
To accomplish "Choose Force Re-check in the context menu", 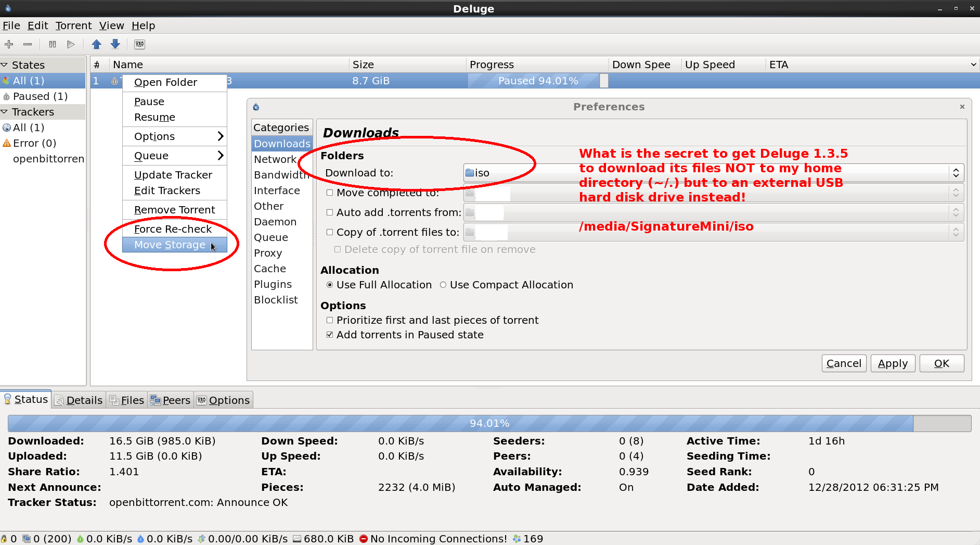I will (175, 229).
